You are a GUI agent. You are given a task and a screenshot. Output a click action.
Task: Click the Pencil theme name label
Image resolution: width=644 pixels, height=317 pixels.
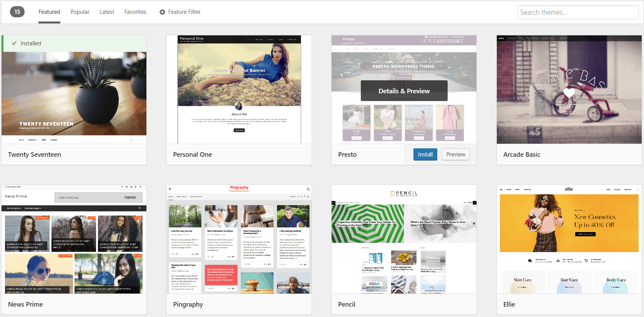point(347,304)
